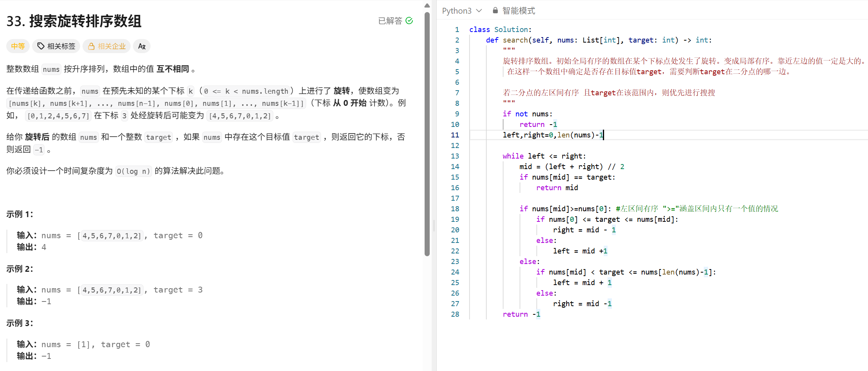This screenshot has height=371, width=868.
Task: Click the lock icon beside 智能模式
Action: (x=495, y=11)
